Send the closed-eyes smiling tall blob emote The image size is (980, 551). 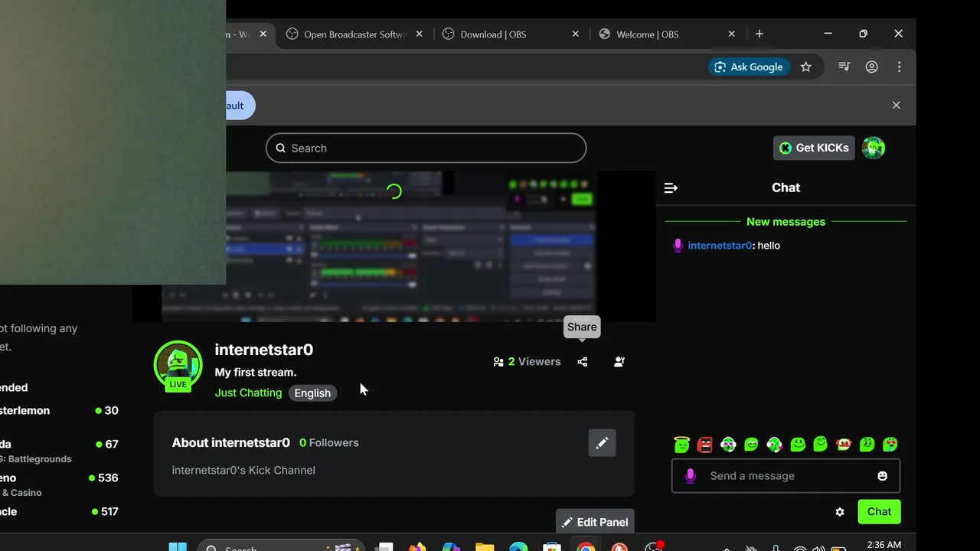click(821, 443)
